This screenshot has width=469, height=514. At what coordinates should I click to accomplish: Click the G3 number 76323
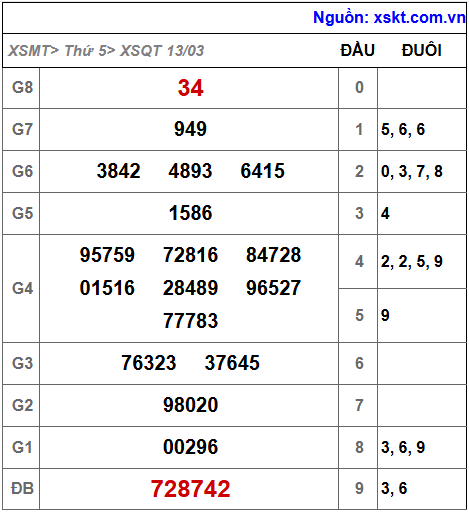click(149, 363)
